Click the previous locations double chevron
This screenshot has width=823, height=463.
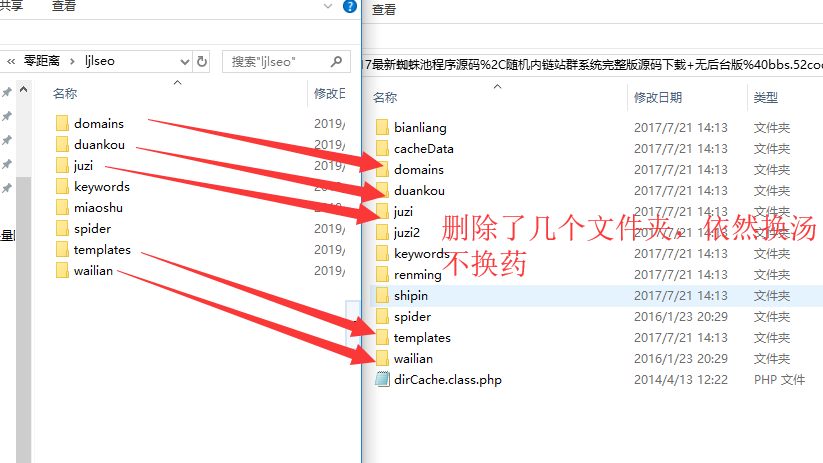pos(11,61)
